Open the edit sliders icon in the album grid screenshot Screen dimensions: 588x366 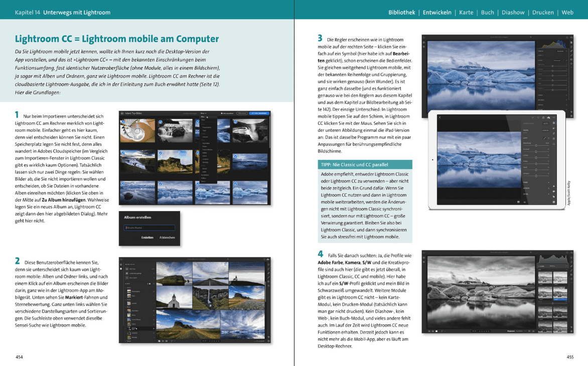[x=268, y=264]
